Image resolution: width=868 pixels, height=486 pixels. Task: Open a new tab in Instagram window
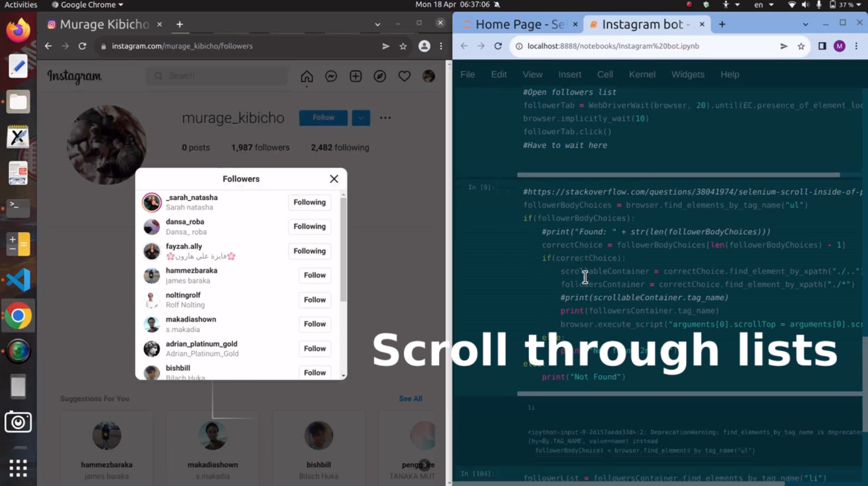click(180, 24)
